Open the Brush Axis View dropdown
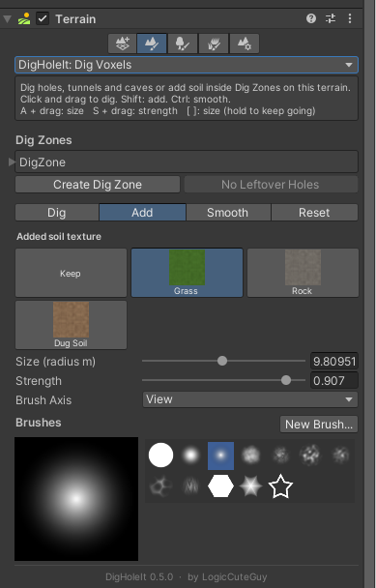The image size is (376, 588). (x=250, y=399)
